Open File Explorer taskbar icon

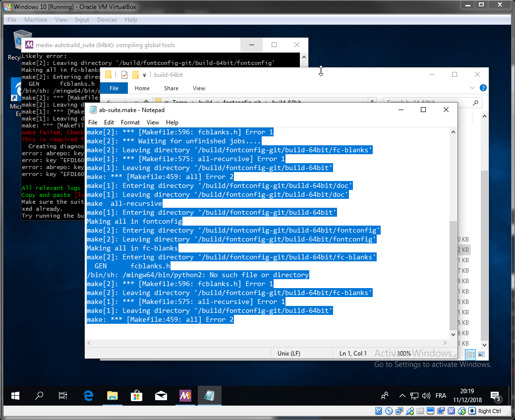pyautogui.click(x=113, y=396)
